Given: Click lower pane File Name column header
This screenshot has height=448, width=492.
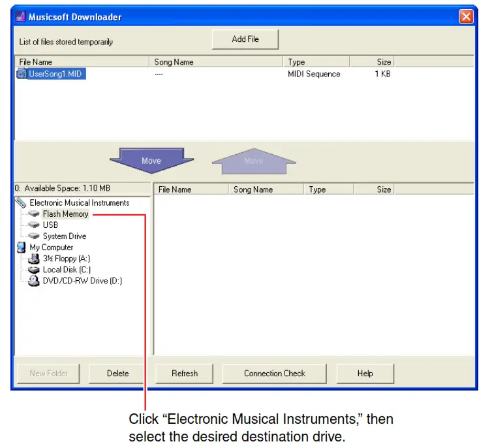Looking at the screenshot, I should click(x=191, y=189).
